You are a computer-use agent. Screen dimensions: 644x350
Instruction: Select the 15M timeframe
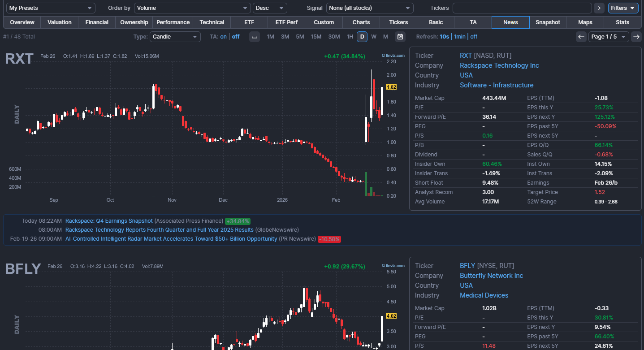point(316,37)
